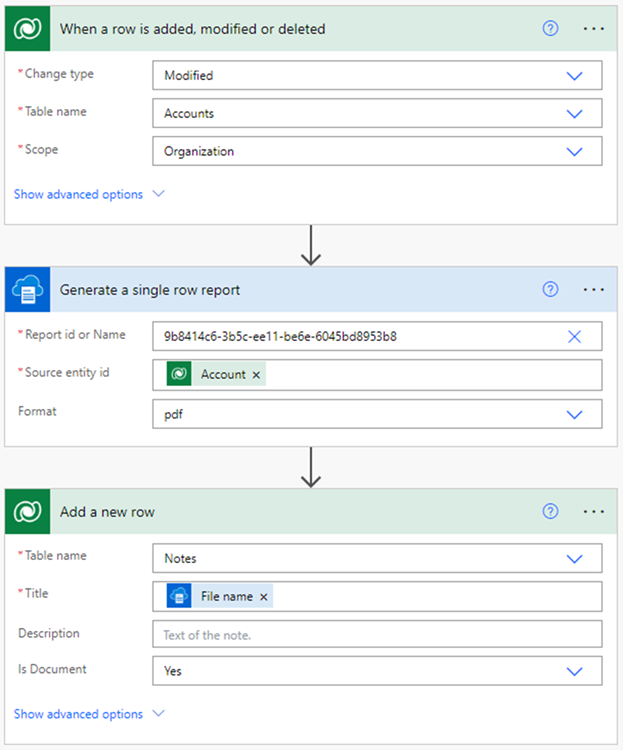The width and height of the screenshot is (623, 750).
Task: Open the ellipsis menu for Generate a single row report
Action: (593, 289)
